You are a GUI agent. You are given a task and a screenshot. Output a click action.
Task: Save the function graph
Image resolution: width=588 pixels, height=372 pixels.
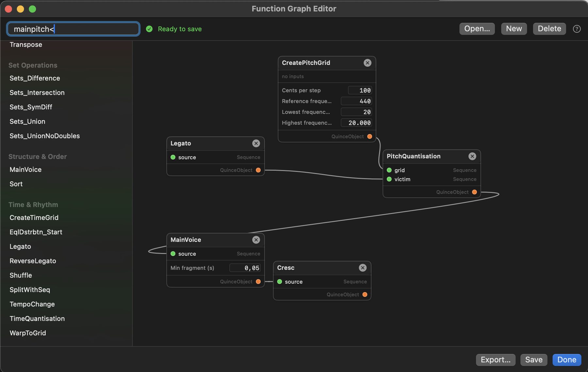[534, 360]
